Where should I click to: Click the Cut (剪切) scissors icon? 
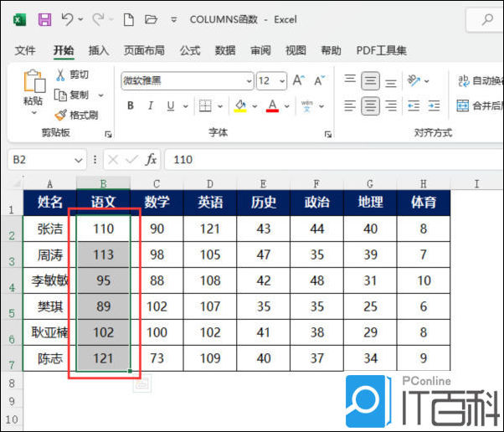(x=61, y=75)
